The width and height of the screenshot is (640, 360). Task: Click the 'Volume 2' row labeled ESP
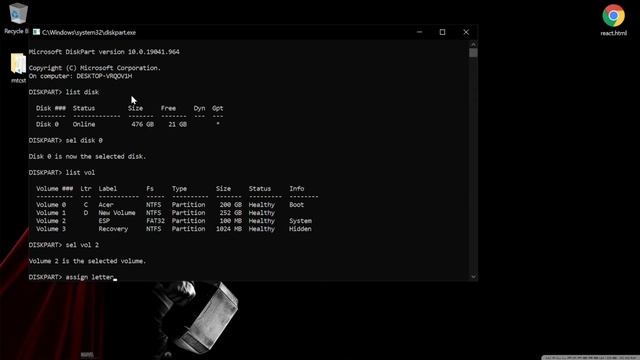click(174, 221)
